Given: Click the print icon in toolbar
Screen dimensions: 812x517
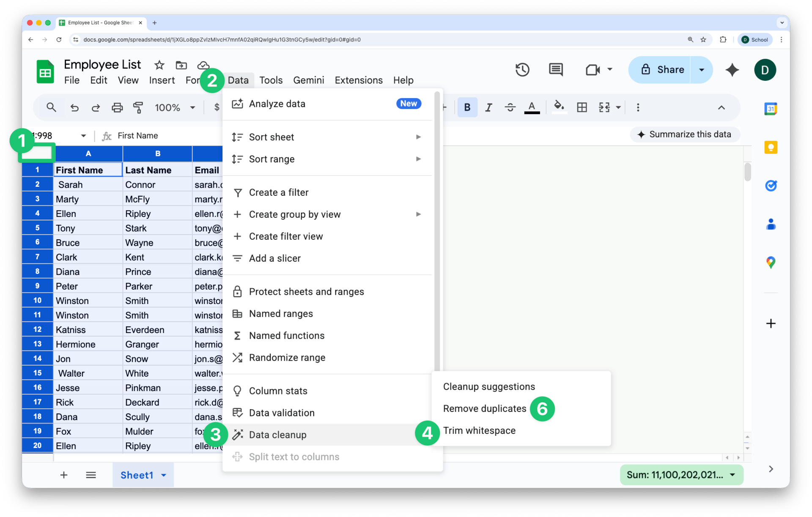Looking at the screenshot, I should click(117, 107).
